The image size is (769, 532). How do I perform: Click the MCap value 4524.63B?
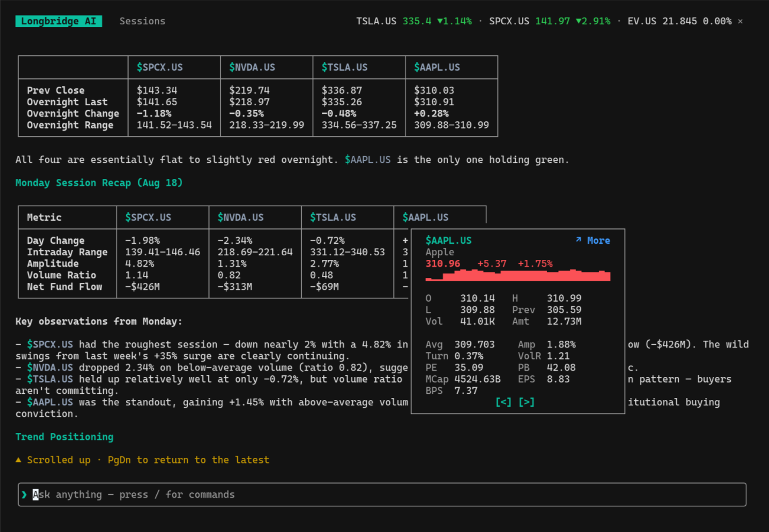coord(477,379)
